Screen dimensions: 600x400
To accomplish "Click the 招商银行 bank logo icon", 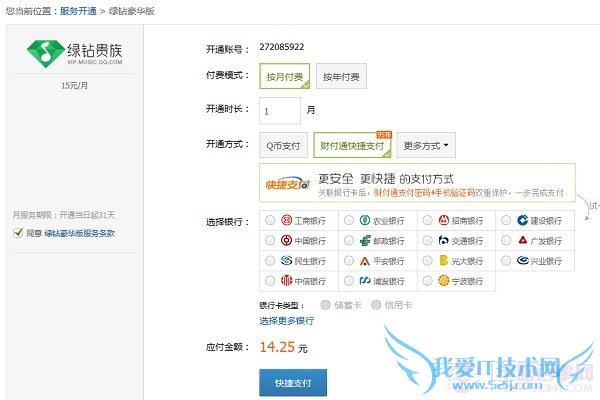I will click(443, 220).
